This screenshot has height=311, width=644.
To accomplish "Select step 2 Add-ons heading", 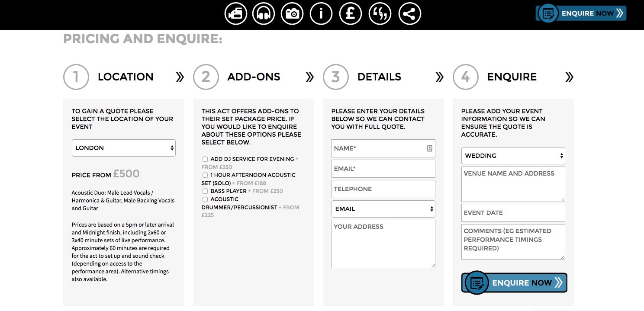I will click(254, 77).
